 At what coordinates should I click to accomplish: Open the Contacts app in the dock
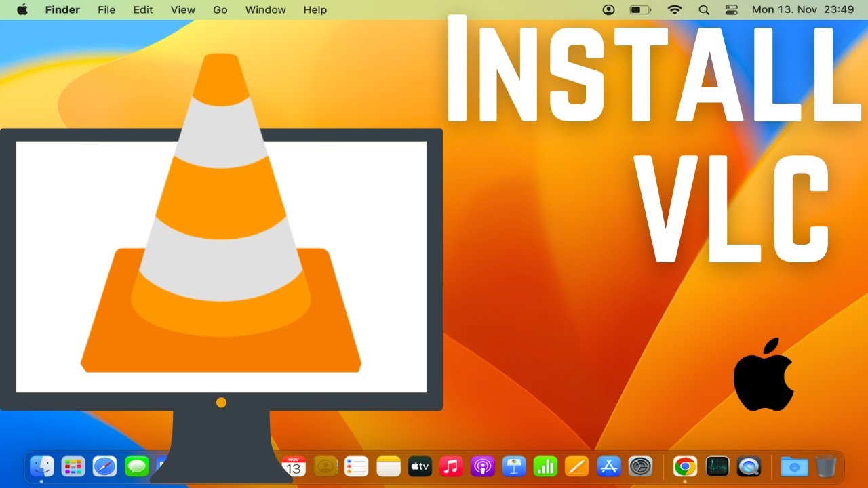point(325,466)
